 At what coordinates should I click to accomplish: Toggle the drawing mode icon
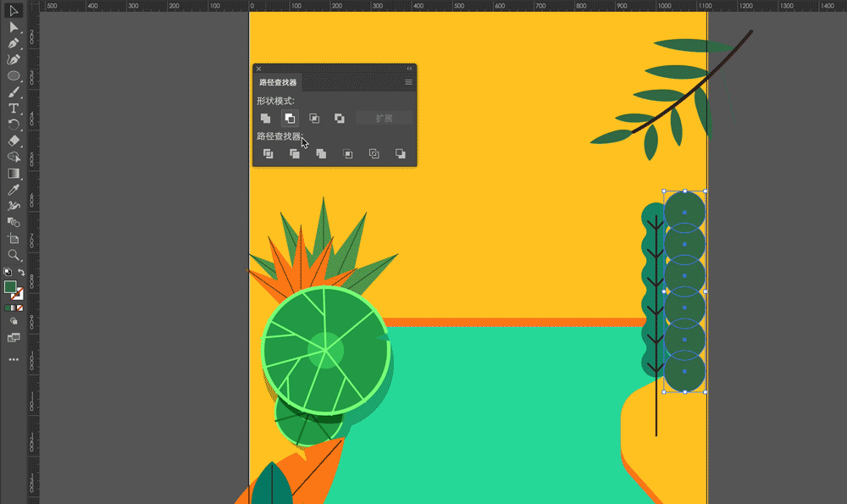point(14,321)
